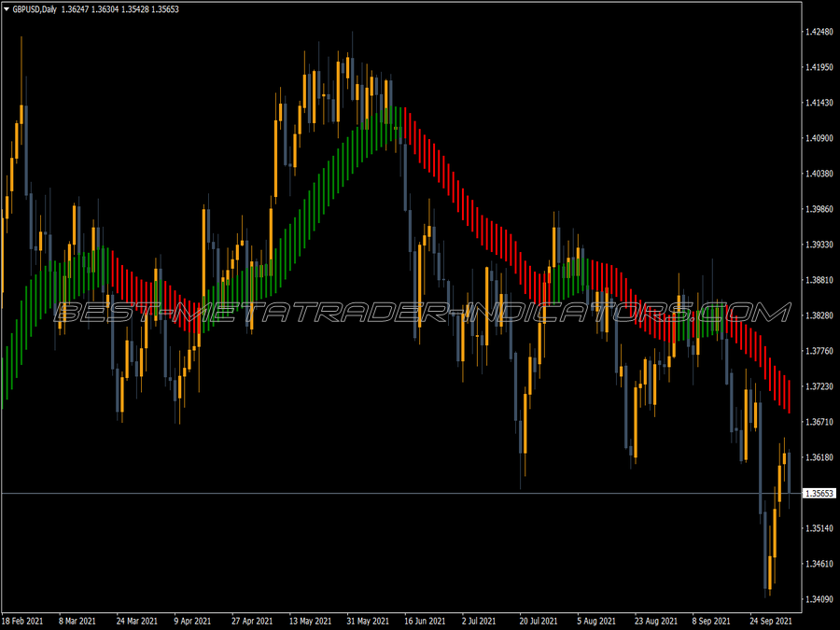This screenshot has width=840, height=630.
Task: Click price axis label 1.37760
Action: click(819, 351)
